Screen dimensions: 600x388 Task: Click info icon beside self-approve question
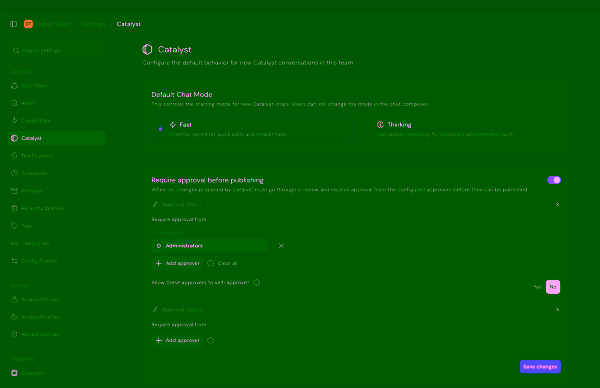257,283
